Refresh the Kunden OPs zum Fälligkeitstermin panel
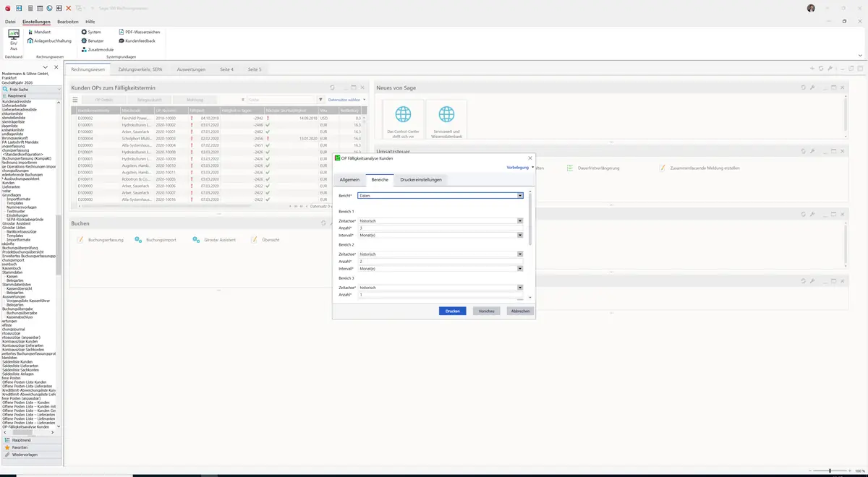 click(x=332, y=87)
